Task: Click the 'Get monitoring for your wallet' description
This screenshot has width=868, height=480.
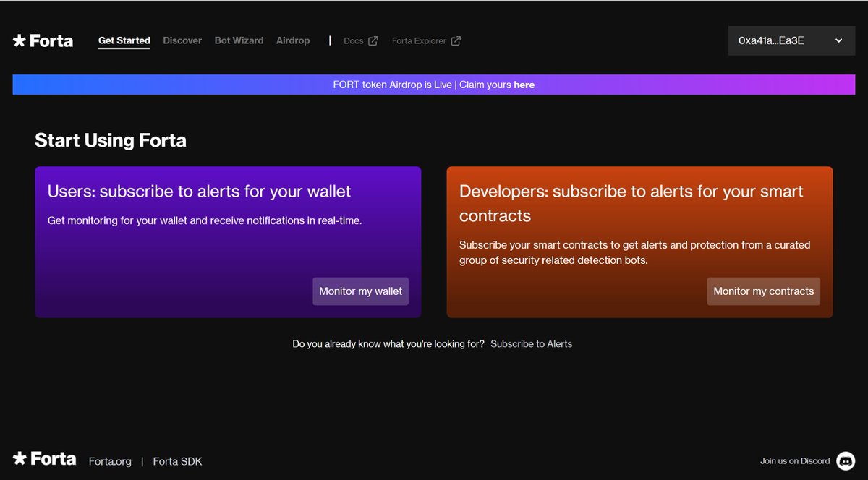Action: [205, 220]
